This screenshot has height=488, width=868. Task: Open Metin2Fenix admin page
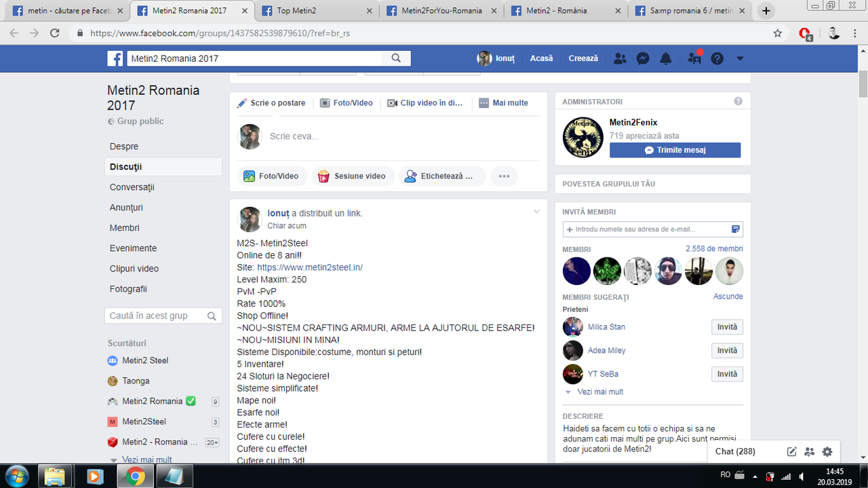[633, 123]
